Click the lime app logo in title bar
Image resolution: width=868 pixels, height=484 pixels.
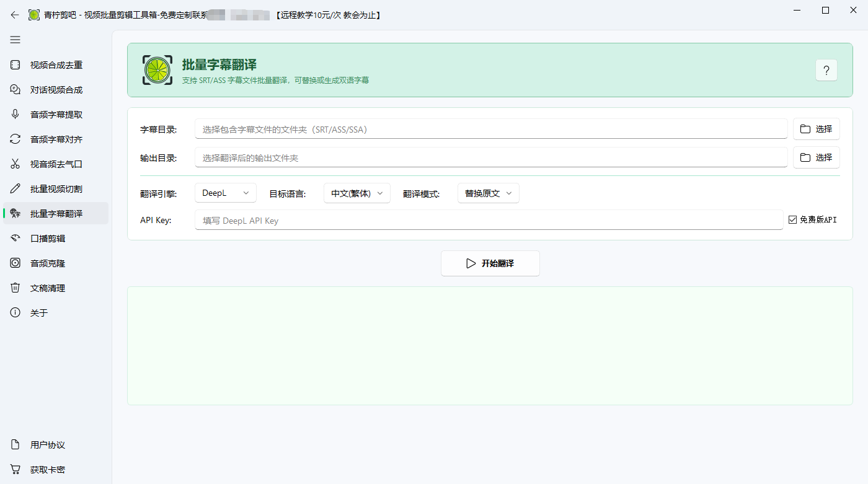click(x=34, y=15)
